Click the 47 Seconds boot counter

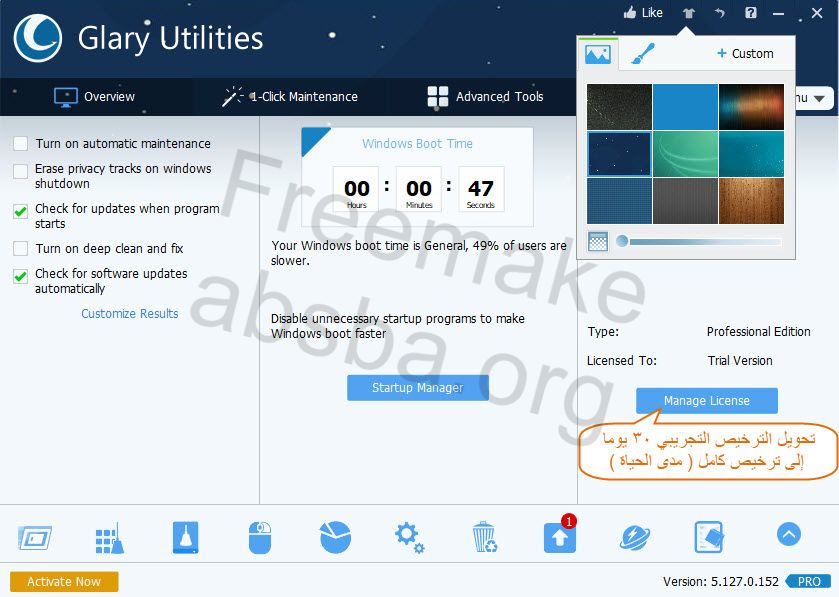480,189
